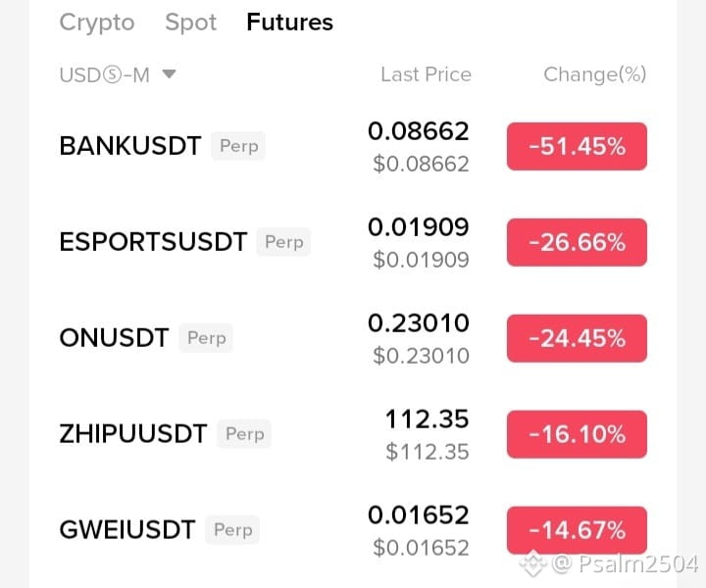Image resolution: width=706 pixels, height=588 pixels.
Task: Tap the -51.45% change badge
Action: coord(577,146)
